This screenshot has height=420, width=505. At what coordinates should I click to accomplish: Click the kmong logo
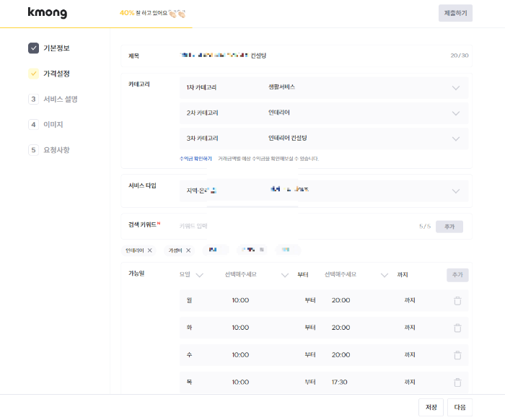[48, 12]
